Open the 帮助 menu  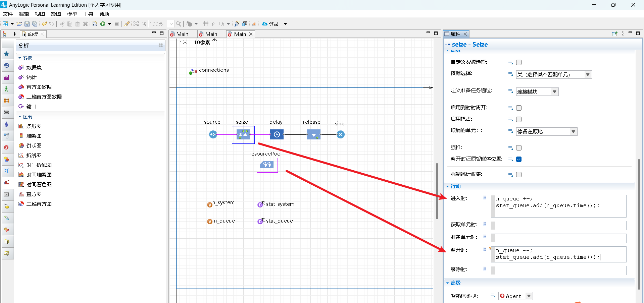pos(104,14)
